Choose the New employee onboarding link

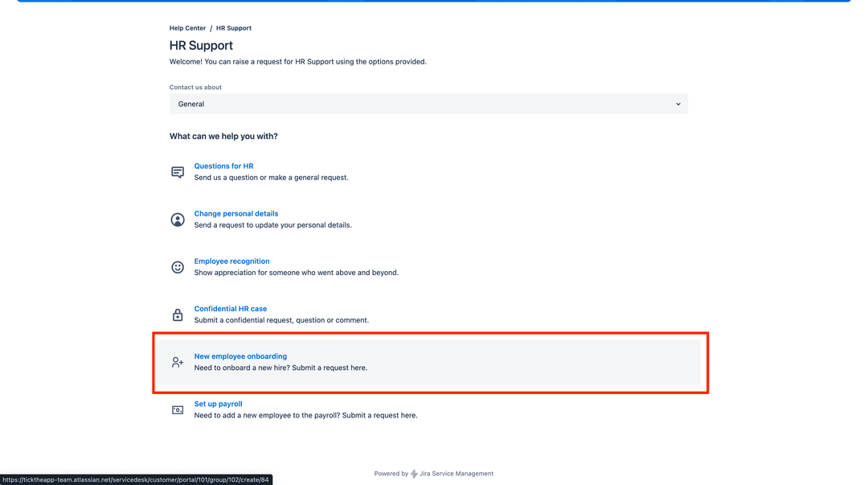point(240,356)
